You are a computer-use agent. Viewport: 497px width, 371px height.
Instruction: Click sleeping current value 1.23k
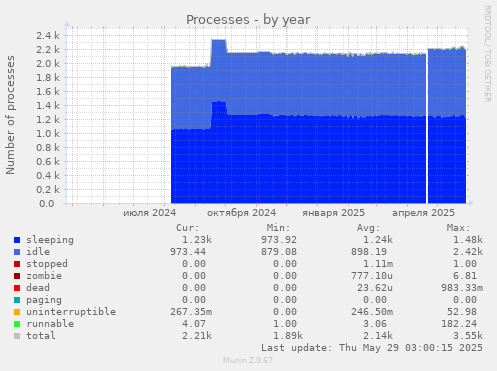(x=197, y=240)
